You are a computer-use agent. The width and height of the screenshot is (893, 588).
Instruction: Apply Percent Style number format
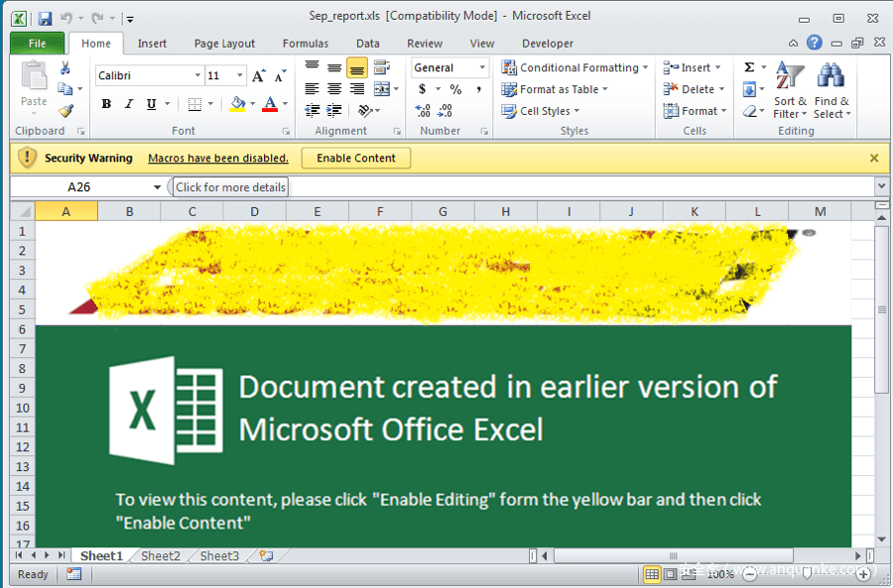pos(455,89)
